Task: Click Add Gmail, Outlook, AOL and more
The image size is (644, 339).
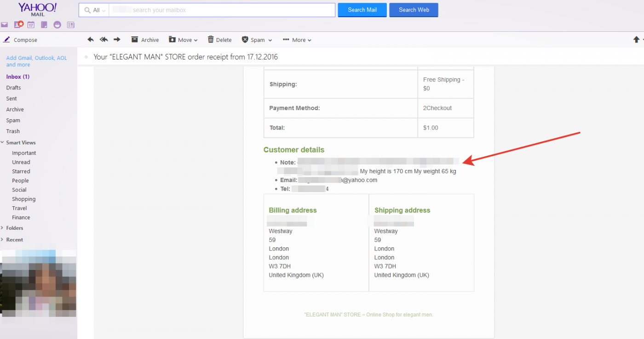Action: (x=36, y=61)
